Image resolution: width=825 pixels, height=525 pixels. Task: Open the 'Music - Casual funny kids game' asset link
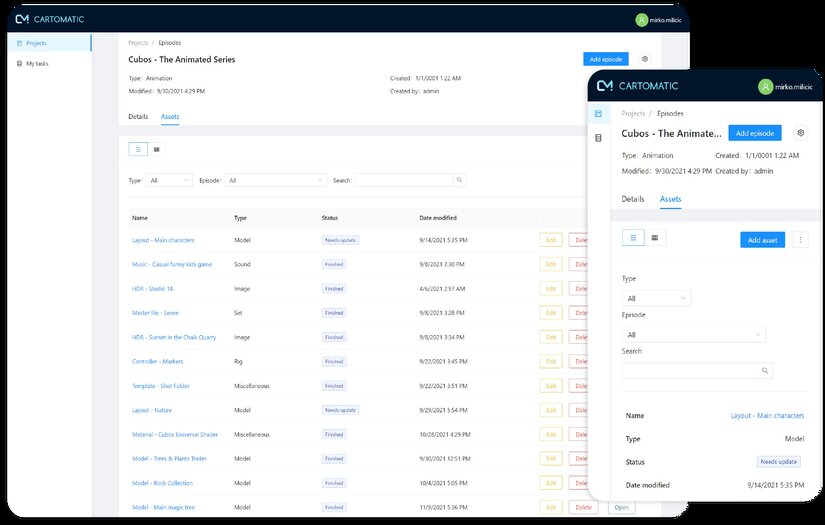pos(172,264)
